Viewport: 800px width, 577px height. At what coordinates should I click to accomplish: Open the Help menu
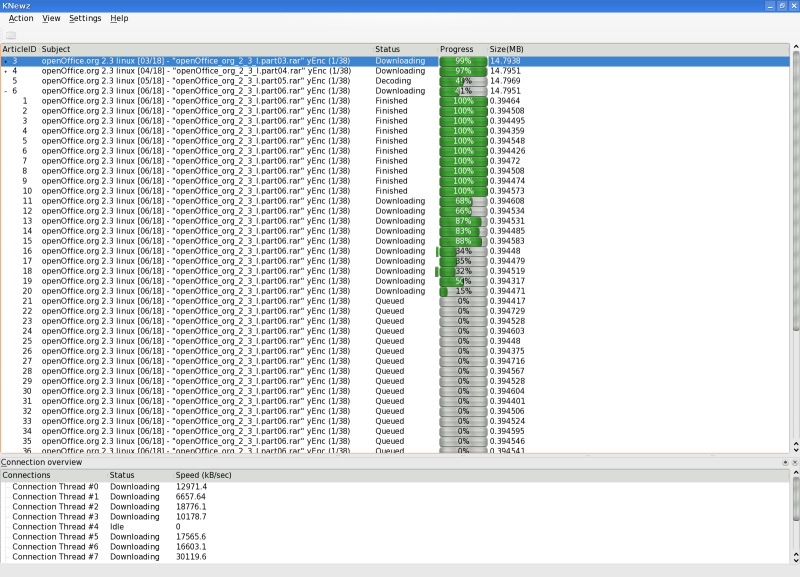(119, 18)
